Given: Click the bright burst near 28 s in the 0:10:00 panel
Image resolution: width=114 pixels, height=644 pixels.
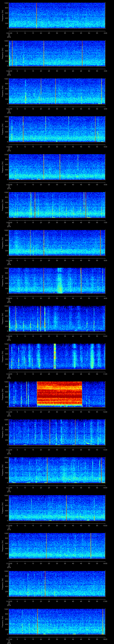Looking at the screenshot, I should coord(55,356).
